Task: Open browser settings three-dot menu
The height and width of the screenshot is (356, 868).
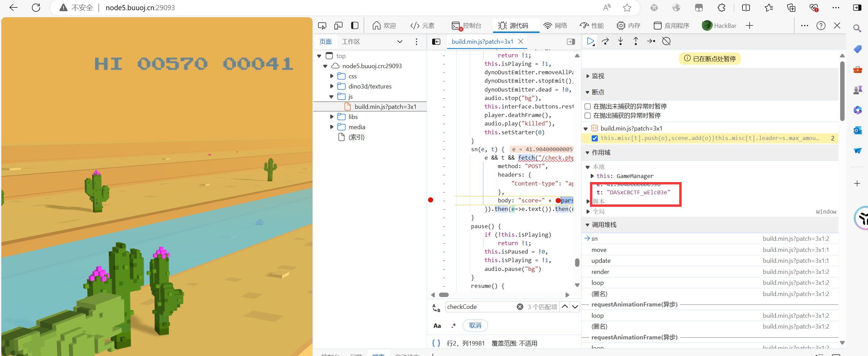Action: pos(836,7)
